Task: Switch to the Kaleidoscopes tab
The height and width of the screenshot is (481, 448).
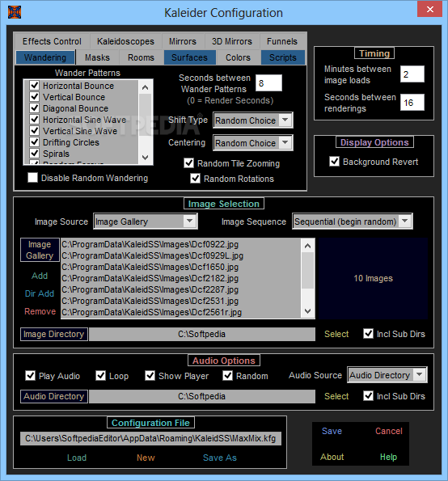Action: pos(125,41)
